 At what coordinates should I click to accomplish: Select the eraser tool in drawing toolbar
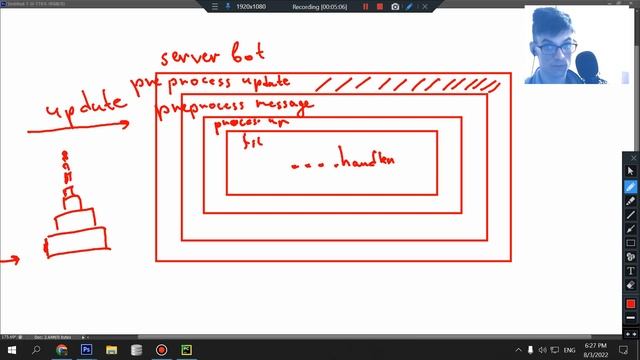point(631,285)
